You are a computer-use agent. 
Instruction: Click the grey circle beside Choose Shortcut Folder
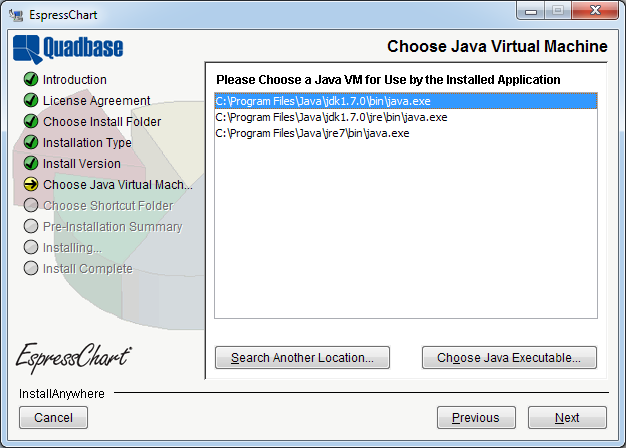pyautogui.click(x=31, y=205)
